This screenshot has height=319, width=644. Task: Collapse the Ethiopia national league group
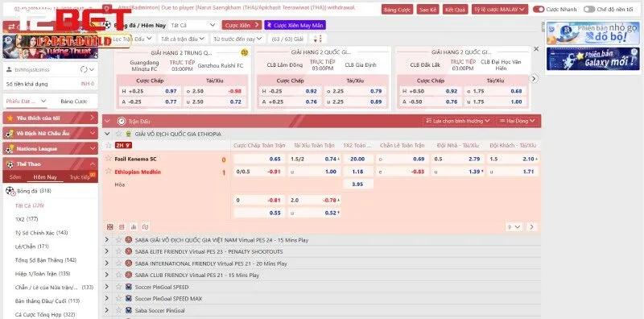tap(108, 134)
